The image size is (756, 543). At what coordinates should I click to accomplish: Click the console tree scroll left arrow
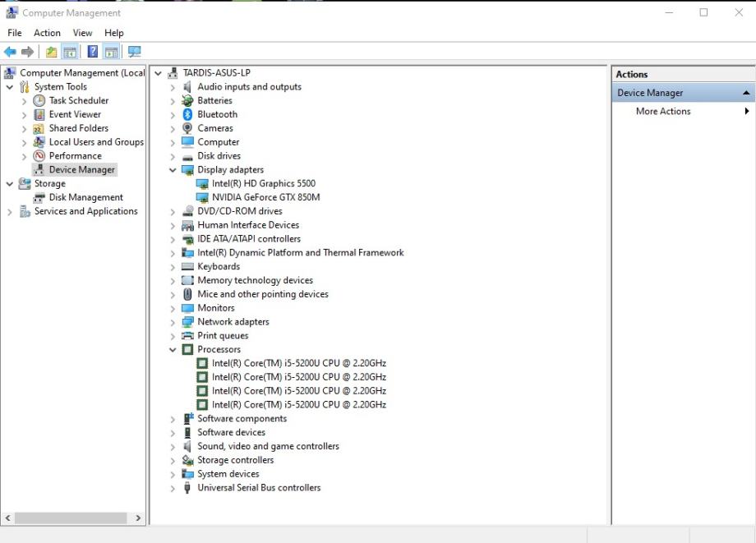point(7,518)
